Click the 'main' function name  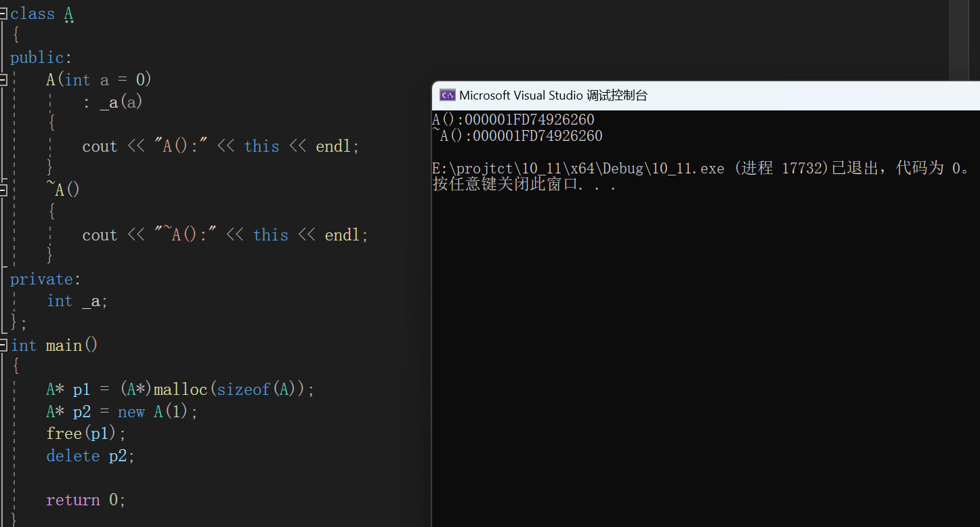[64, 345]
